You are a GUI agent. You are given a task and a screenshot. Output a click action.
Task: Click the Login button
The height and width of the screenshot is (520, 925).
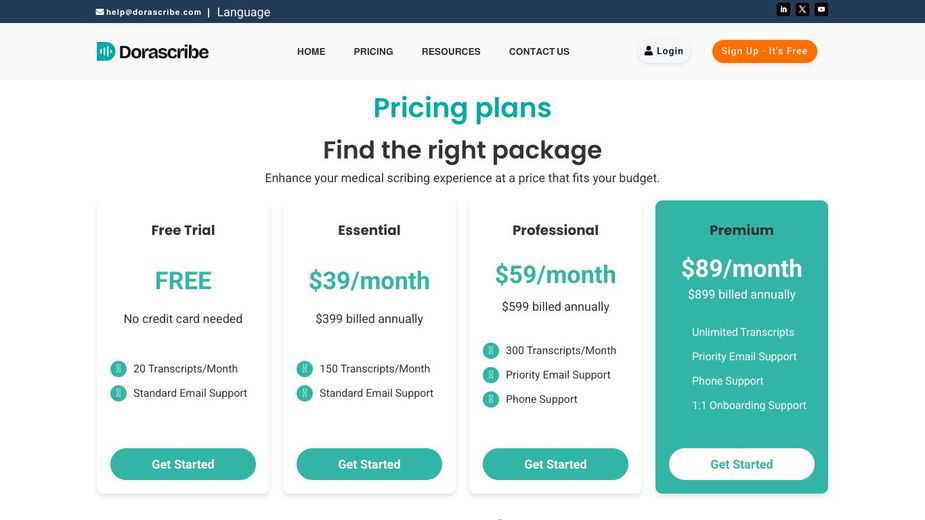pyautogui.click(x=664, y=51)
